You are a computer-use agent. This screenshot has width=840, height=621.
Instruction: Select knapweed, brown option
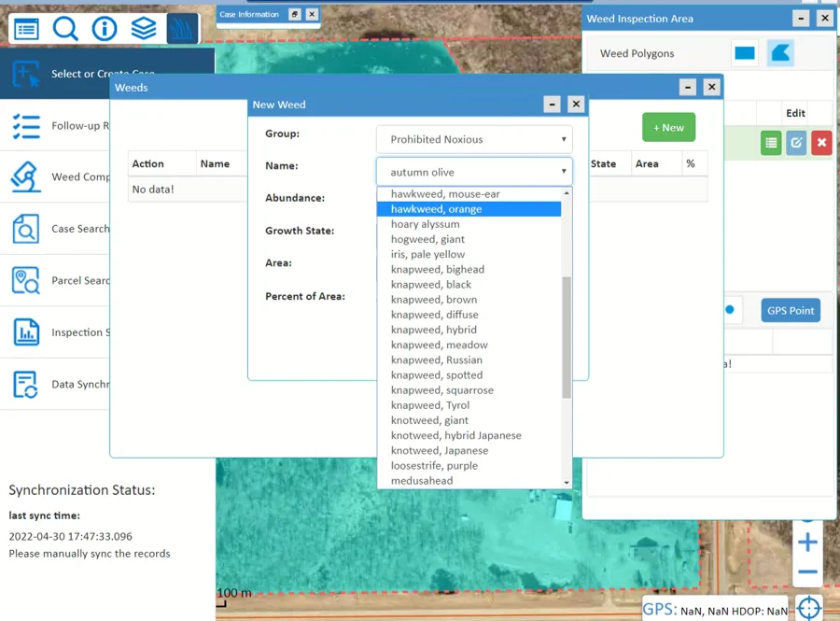point(469,300)
